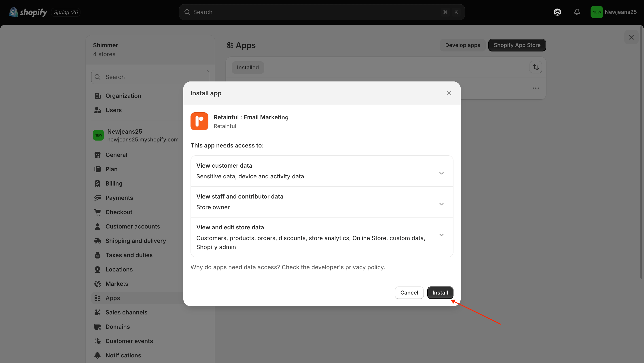Open Markets settings
644x363 pixels.
click(x=117, y=284)
